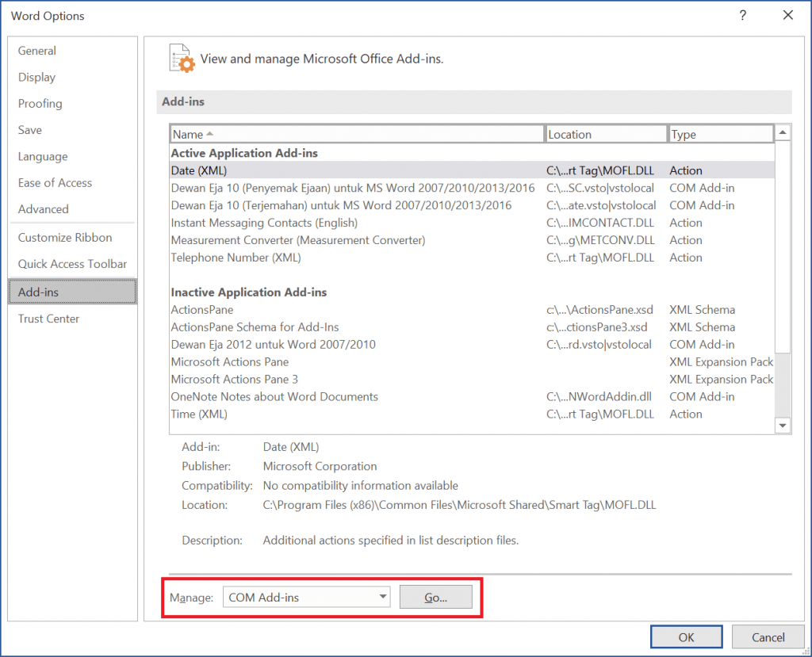Image resolution: width=812 pixels, height=657 pixels.
Task: Open the Manage COM Add-ins dropdown
Action: [x=306, y=598]
